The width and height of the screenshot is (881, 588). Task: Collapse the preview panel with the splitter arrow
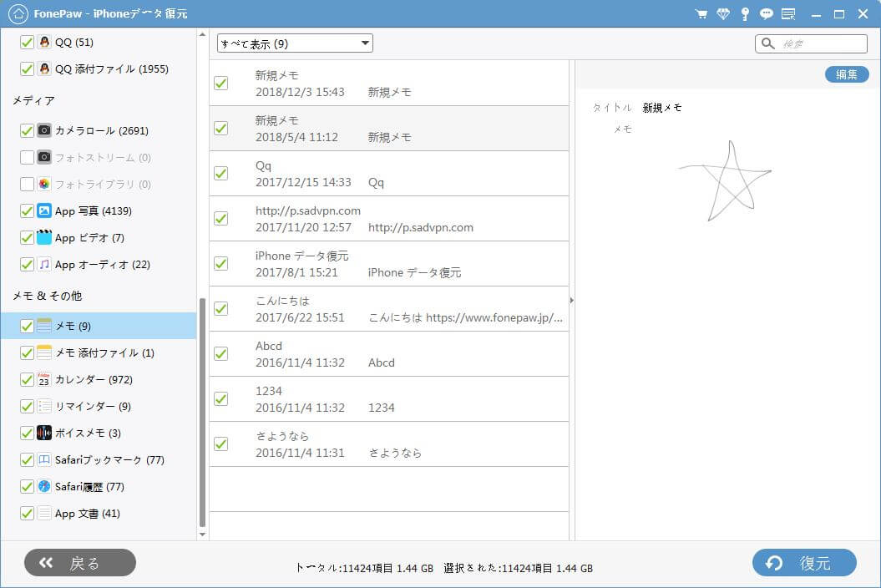tap(571, 300)
